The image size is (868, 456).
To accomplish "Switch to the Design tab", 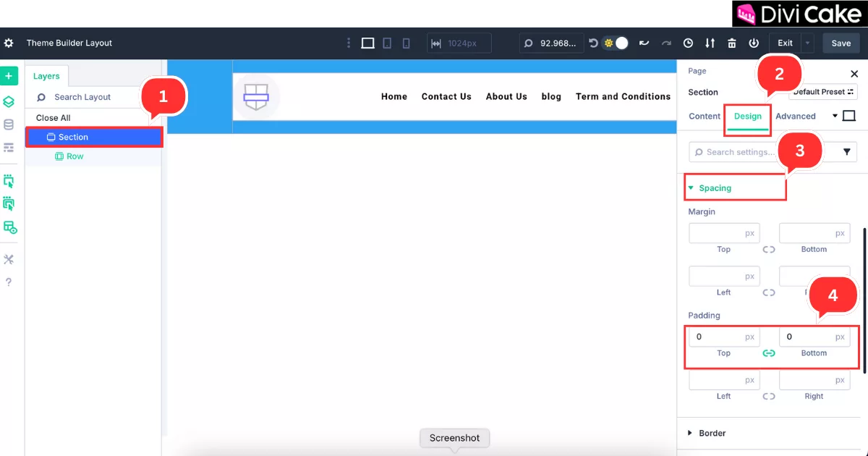I will 748,116.
